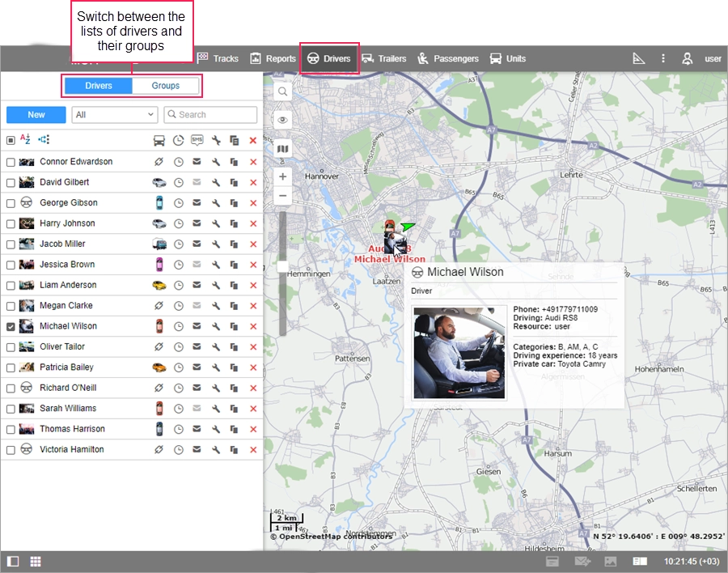728x573 pixels.
Task: Switch to the Drivers list mode
Action: (99, 86)
